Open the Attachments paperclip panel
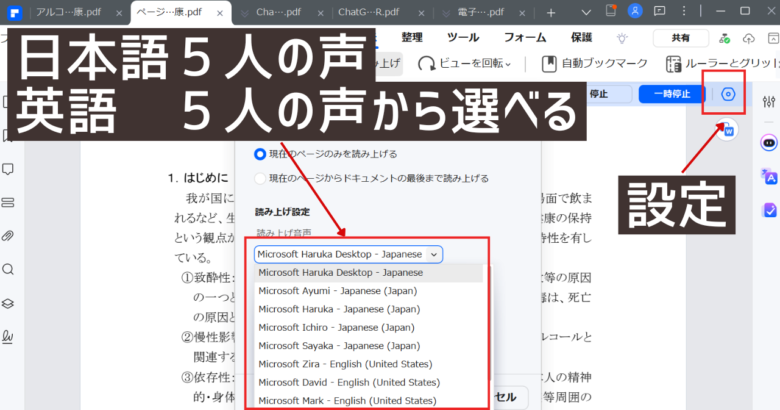 click(8, 236)
